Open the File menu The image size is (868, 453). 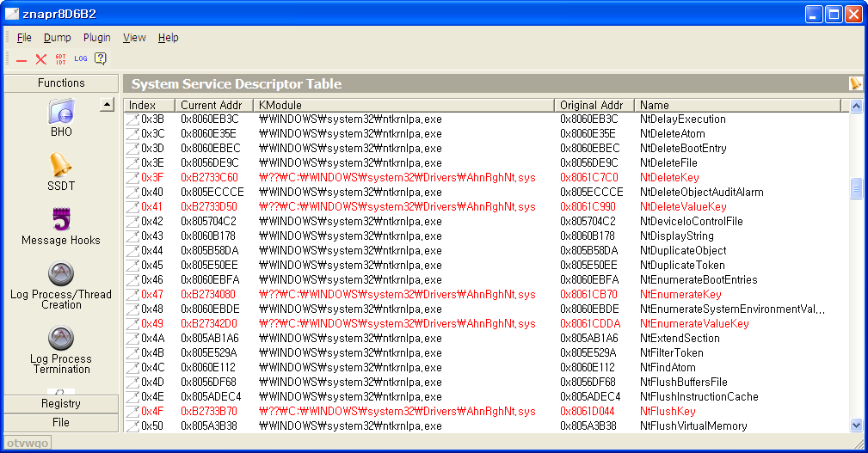coord(24,38)
